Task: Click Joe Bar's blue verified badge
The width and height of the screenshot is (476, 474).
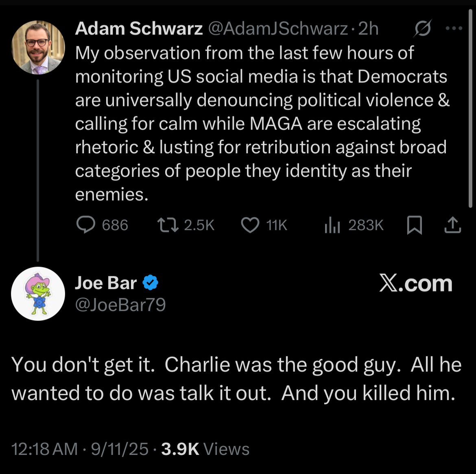Action: [150, 283]
